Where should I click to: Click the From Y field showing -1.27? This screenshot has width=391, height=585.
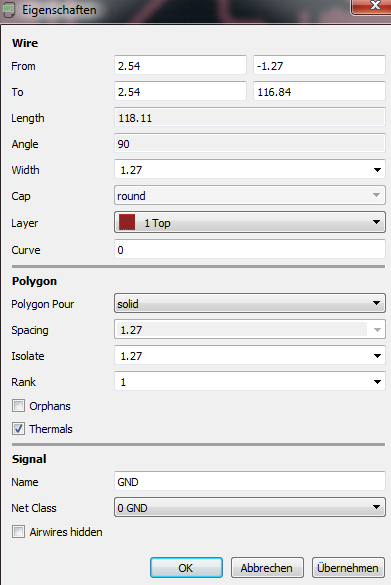[319, 66]
